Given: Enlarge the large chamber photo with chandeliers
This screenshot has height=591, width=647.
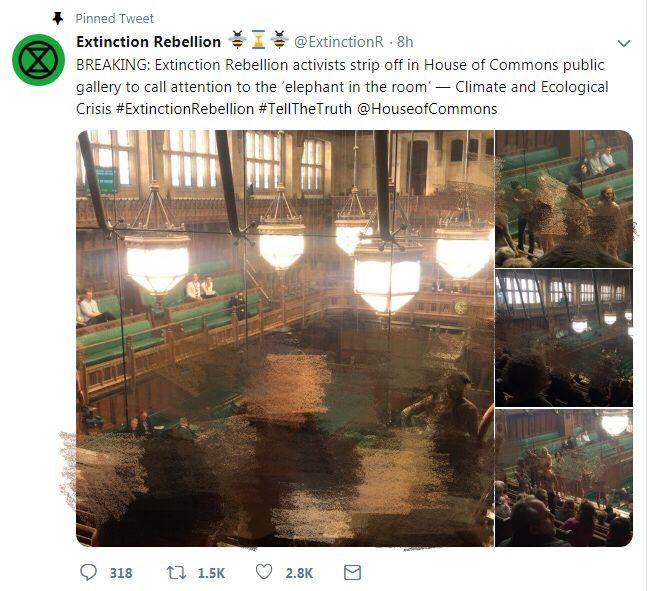Looking at the screenshot, I should 285,338.
